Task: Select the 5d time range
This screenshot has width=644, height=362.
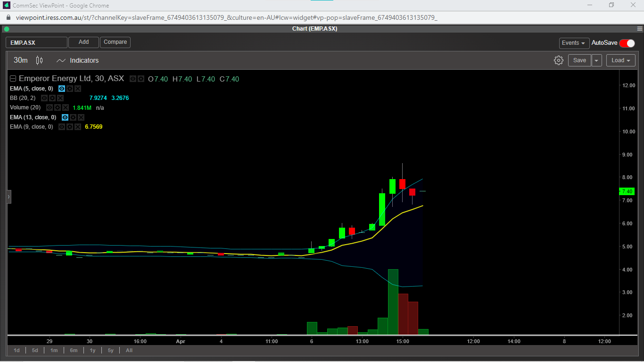Action: [35, 350]
